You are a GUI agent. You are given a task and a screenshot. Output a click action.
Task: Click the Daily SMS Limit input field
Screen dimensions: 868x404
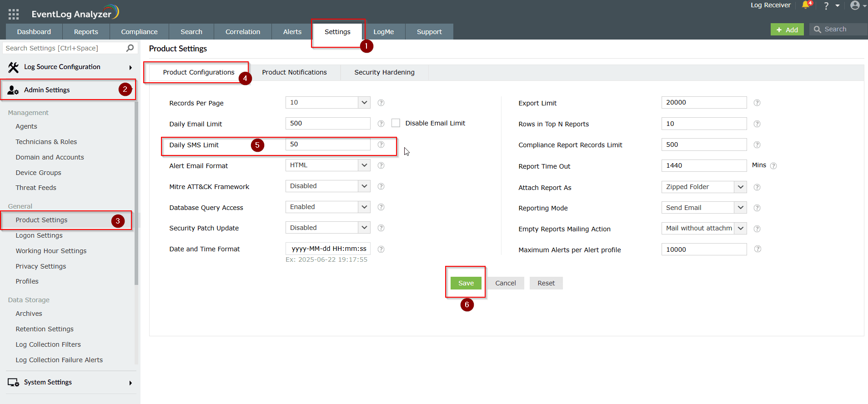coord(327,145)
